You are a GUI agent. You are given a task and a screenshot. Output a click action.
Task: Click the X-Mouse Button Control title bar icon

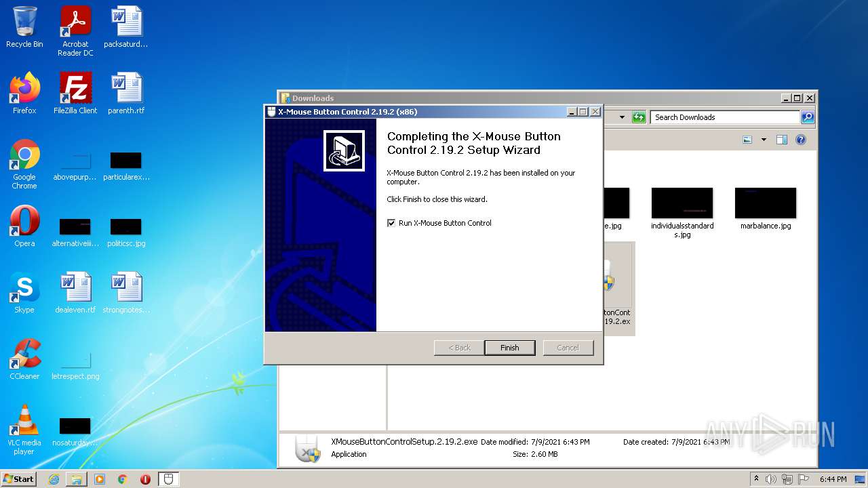click(x=271, y=112)
